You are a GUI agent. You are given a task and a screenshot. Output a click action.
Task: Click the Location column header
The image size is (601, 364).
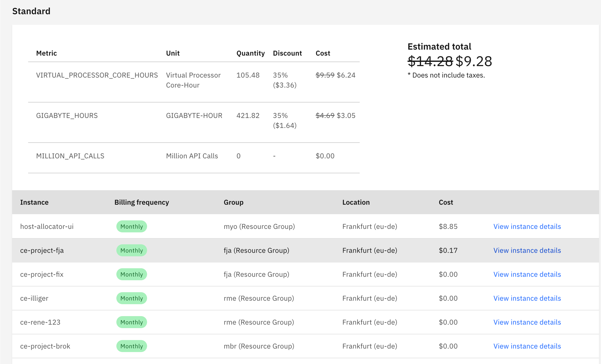(x=356, y=202)
